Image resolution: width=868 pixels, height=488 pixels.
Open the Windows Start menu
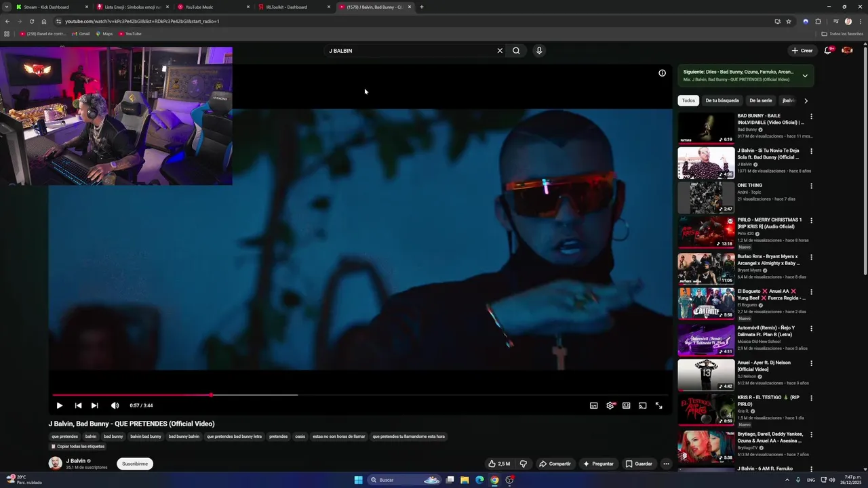tap(358, 480)
